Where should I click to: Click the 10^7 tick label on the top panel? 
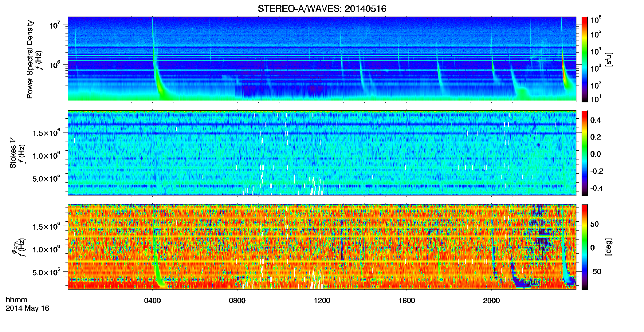coord(54,25)
